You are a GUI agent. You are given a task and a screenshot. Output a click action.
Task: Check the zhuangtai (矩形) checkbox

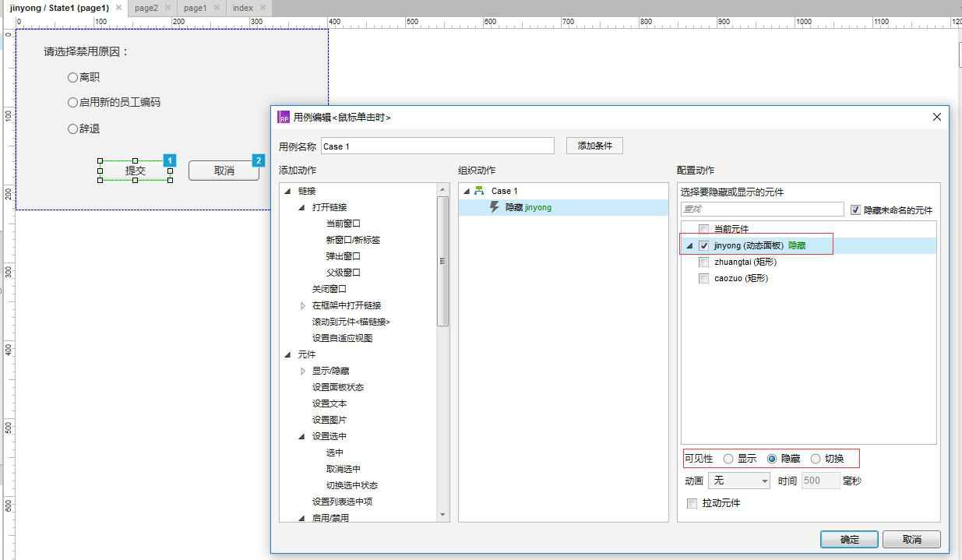coord(704,262)
